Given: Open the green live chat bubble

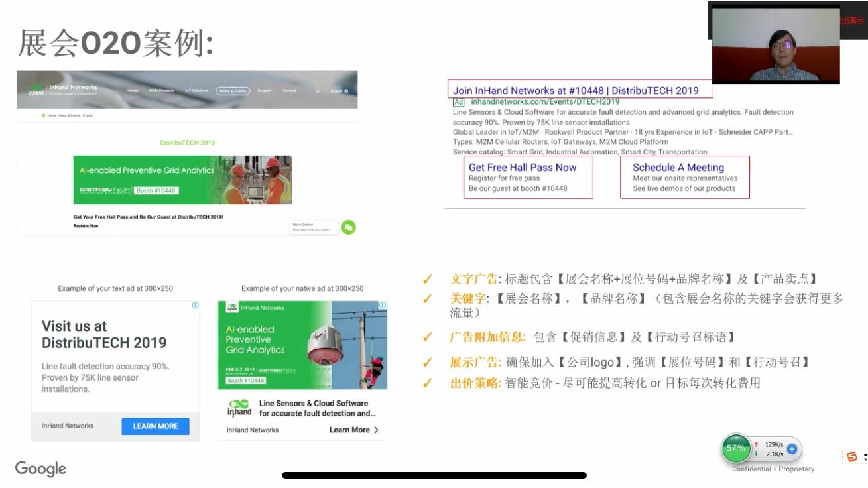Looking at the screenshot, I should click(349, 227).
